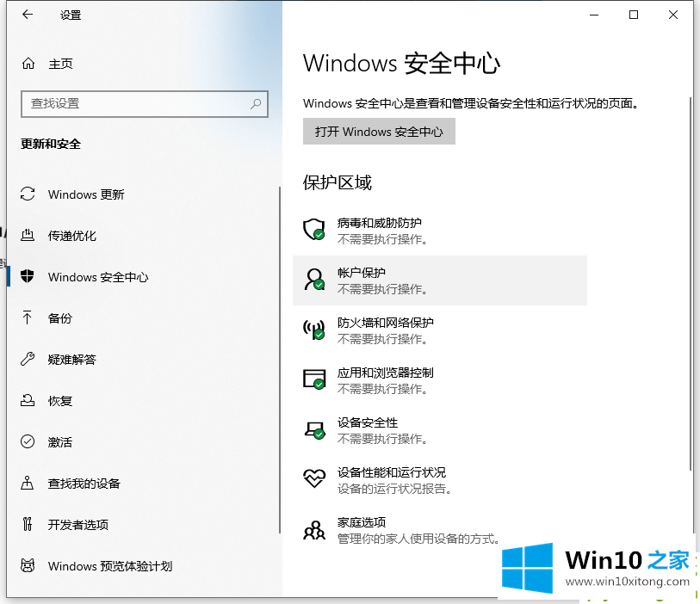Viewport: 700px width, 604px height.
Task: Open 打开 Windows 安全中心 button
Action: click(x=379, y=131)
